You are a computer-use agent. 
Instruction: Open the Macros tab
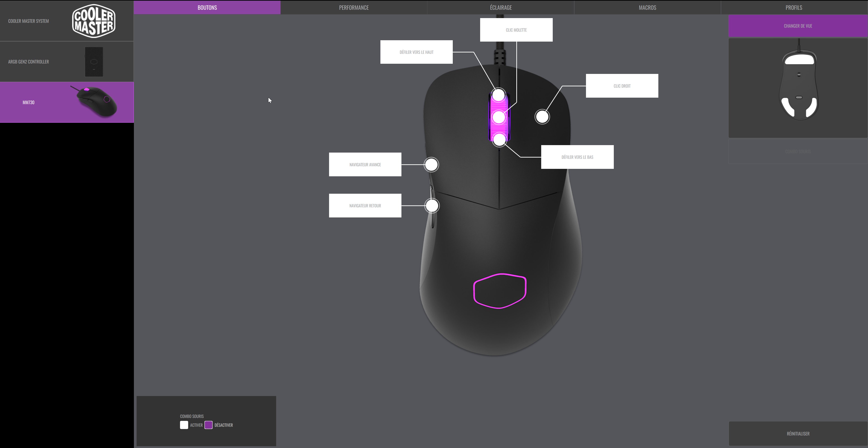[x=647, y=7]
